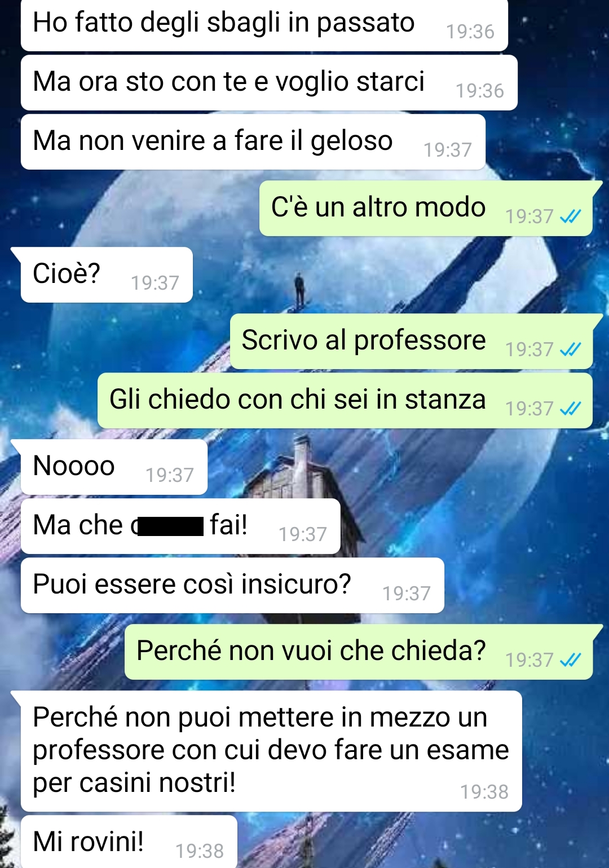Select message 'Puoi essere così insicuro?'

[232, 585]
